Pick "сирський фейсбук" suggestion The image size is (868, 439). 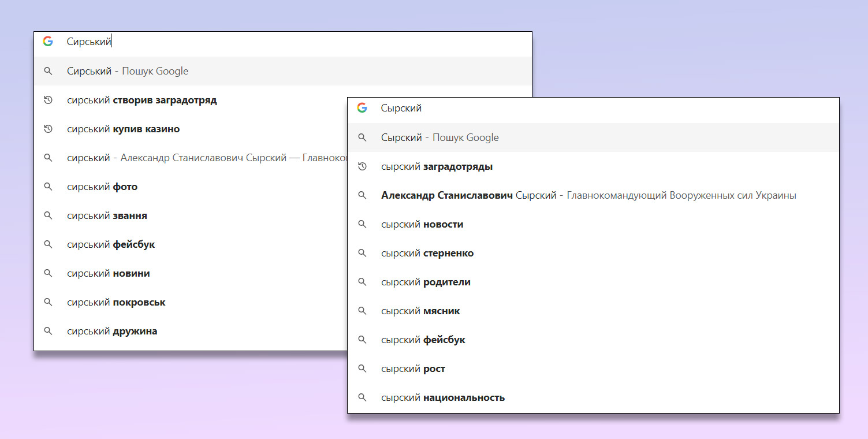click(111, 244)
